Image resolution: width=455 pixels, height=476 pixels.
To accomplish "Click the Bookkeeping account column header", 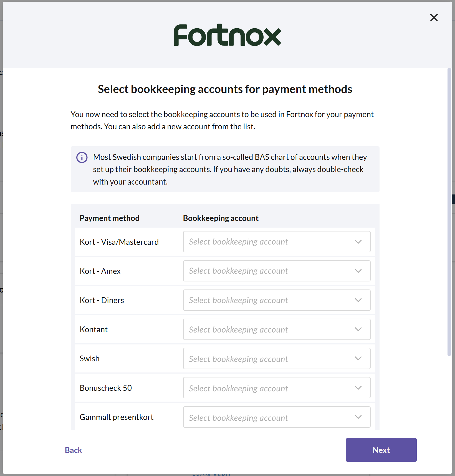I will [221, 218].
